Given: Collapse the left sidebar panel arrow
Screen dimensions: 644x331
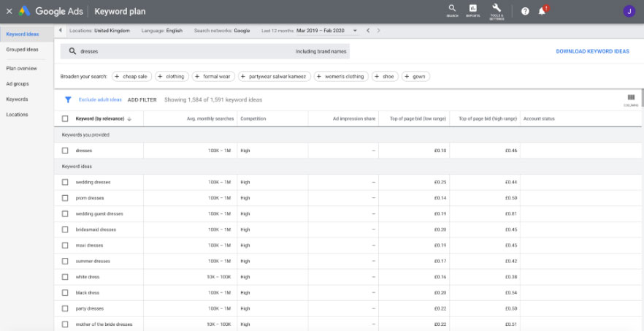Looking at the screenshot, I should (x=60, y=31).
